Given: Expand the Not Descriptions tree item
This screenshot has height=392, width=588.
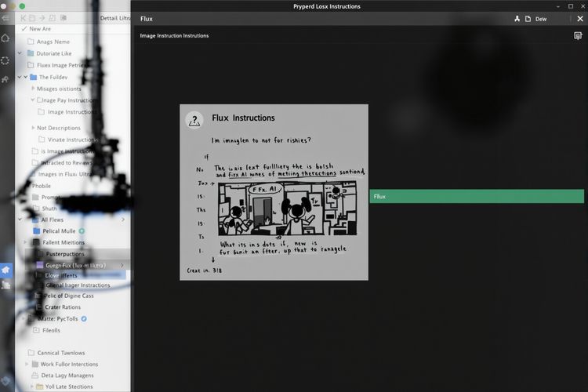Looking at the screenshot, I should click(32, 128).
